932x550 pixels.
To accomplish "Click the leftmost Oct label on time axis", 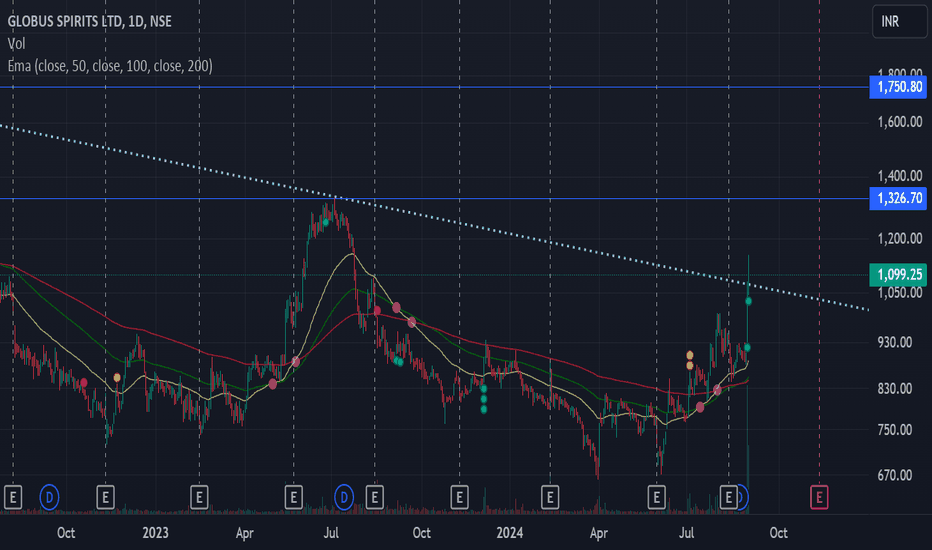I will [x=66, y=532].
